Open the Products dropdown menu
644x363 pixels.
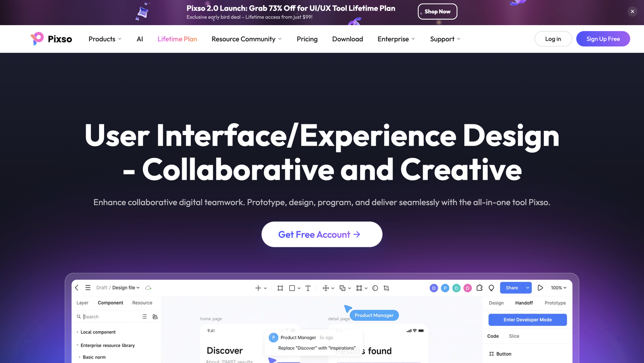[105, 39]
